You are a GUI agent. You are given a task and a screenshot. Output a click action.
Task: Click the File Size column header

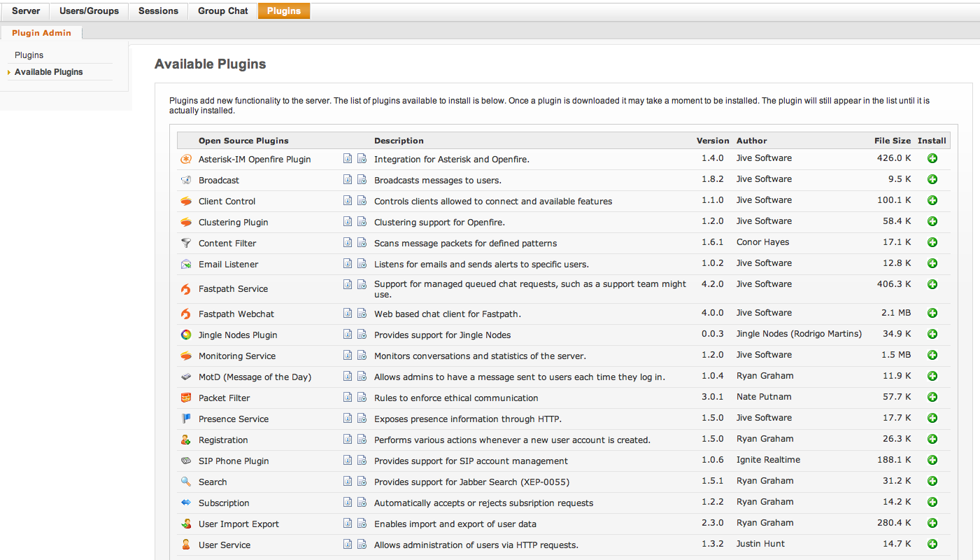893,141
